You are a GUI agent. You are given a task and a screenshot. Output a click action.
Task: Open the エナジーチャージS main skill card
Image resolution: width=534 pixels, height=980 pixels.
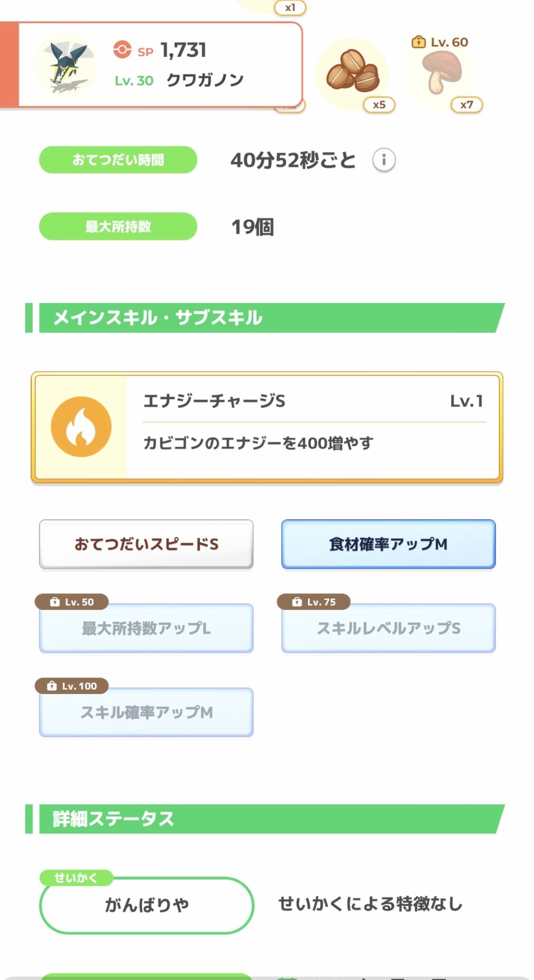click(x=267, y=427)
